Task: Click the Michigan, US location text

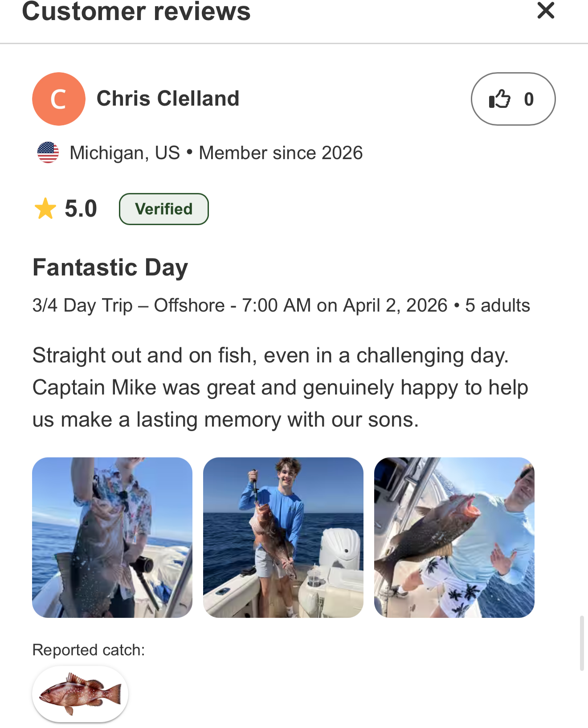Action: [x=125, y=153]
